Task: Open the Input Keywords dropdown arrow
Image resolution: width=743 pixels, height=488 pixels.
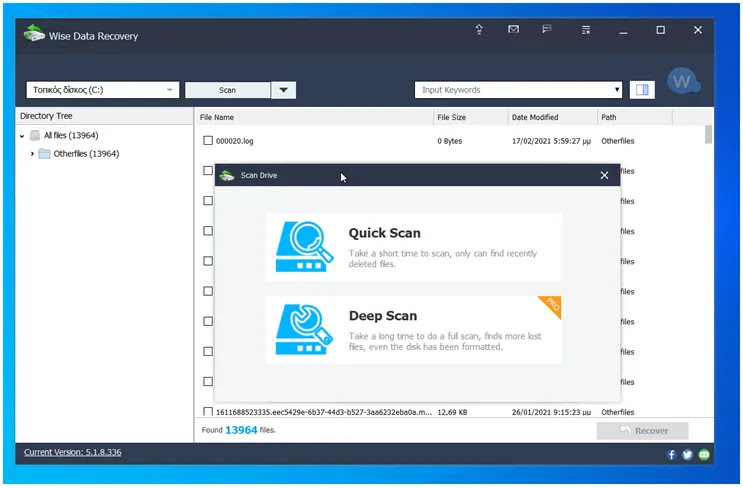Action: pyautogui.click(x=616, y=90)
